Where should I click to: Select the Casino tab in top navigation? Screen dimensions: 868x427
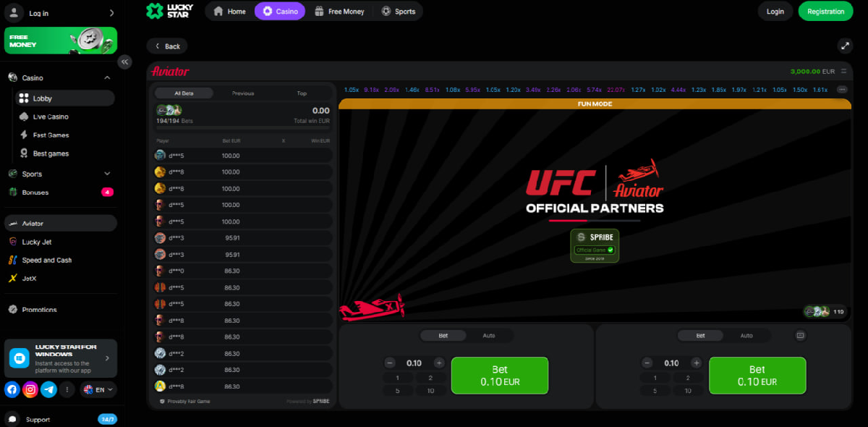tap(280, 12)
